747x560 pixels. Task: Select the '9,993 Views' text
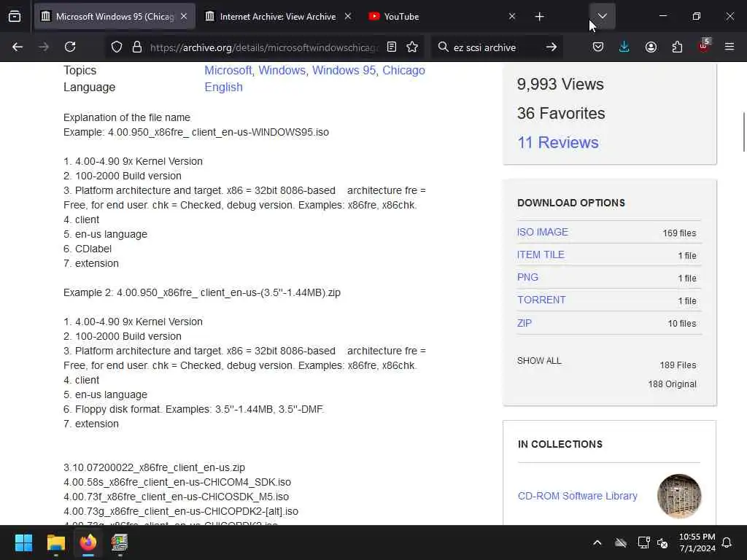coord(560,85)
